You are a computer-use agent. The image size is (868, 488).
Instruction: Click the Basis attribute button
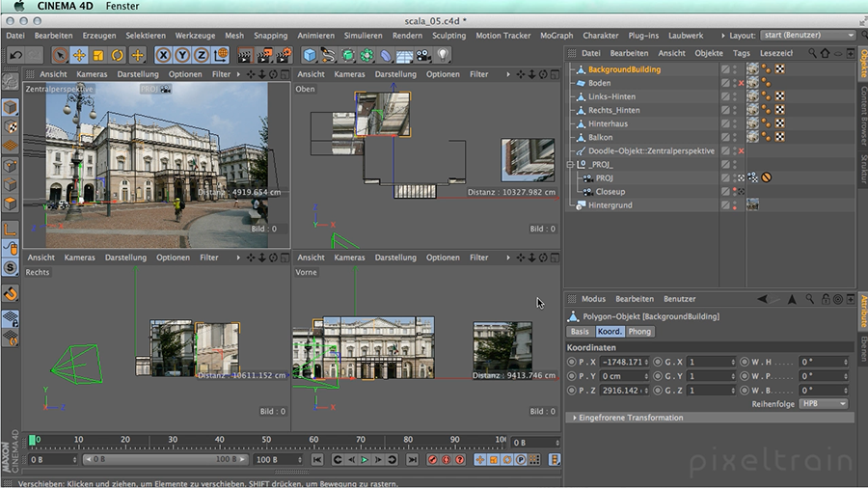coord(579,332)
